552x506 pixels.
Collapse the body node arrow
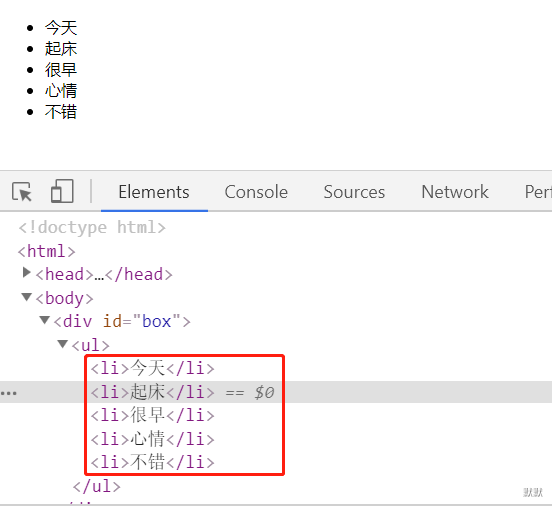[x=26, y=297]
